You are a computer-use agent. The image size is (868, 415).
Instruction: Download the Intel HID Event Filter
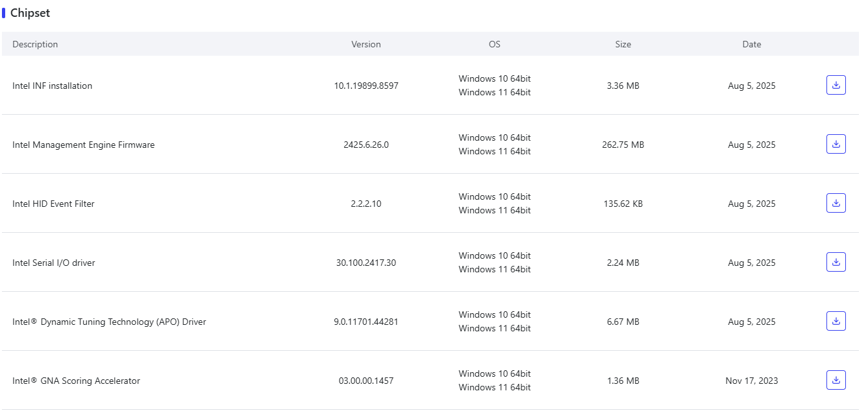(836, 203)
